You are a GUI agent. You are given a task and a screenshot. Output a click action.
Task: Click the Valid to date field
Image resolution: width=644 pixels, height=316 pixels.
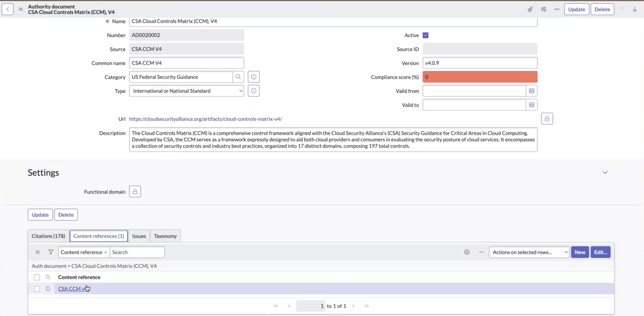point(474,105)
